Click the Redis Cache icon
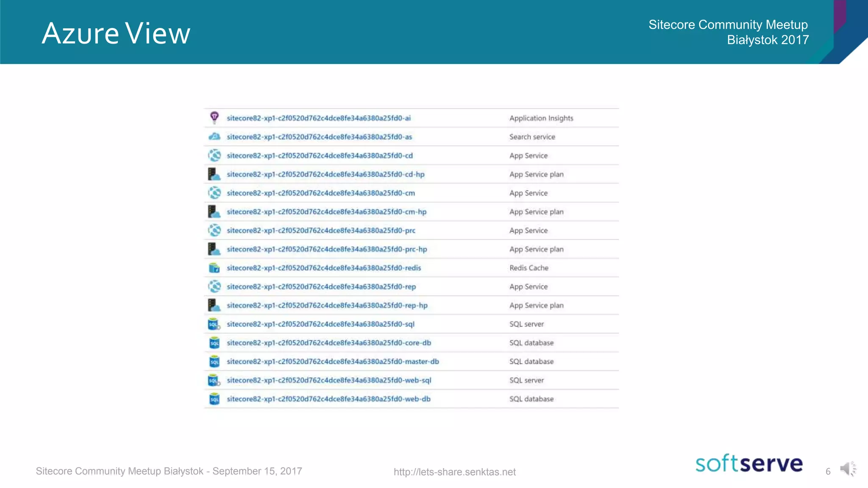 pyautogui.click(x=214, y=268)
